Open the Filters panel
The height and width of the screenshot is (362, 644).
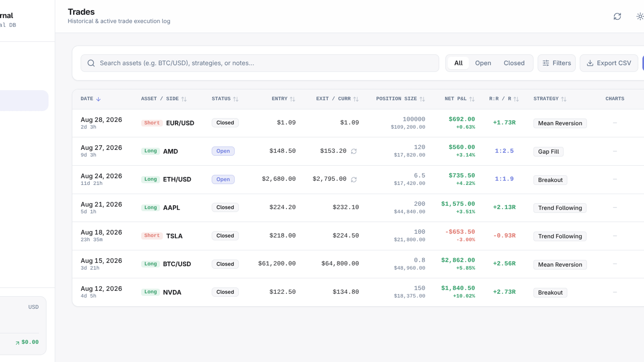point(556,63)
